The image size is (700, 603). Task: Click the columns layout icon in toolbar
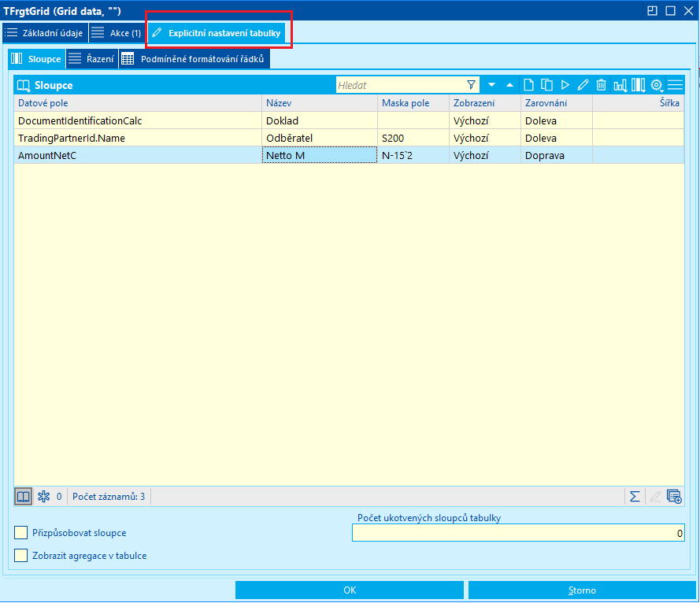pos(639,85)
